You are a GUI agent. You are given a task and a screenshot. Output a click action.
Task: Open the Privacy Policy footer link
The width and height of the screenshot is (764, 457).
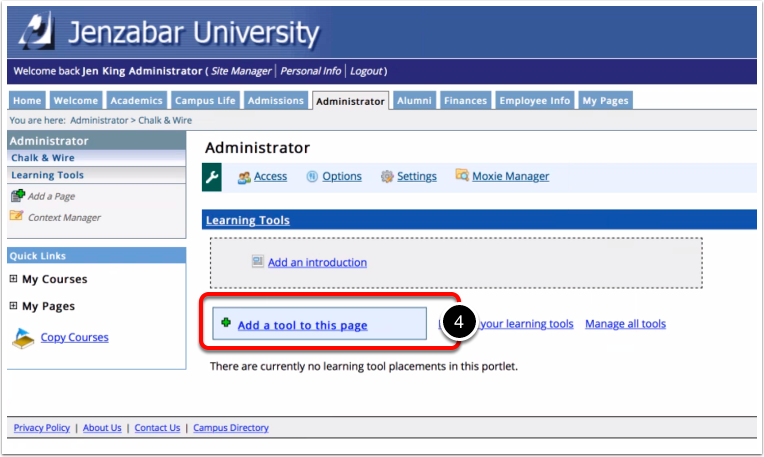[42, 428]
